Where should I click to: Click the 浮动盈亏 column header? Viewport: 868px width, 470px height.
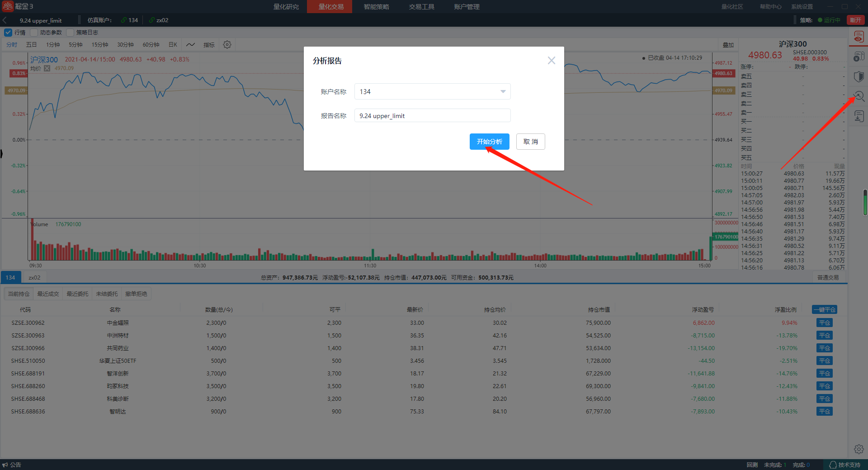tap(703, 310)
